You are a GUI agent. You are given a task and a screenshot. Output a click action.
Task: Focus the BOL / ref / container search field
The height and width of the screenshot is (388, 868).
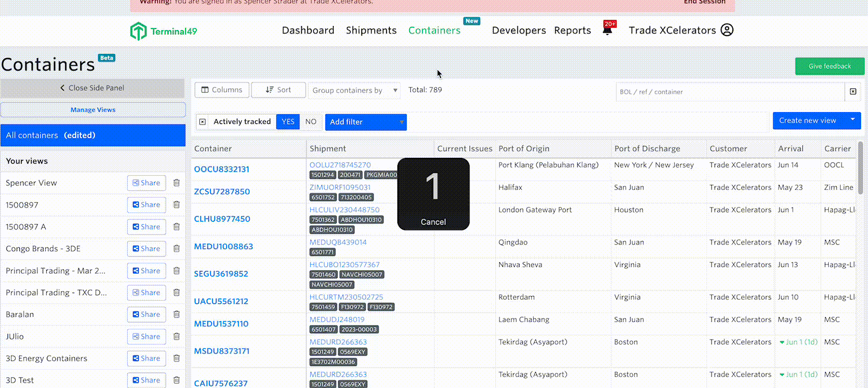730,92
